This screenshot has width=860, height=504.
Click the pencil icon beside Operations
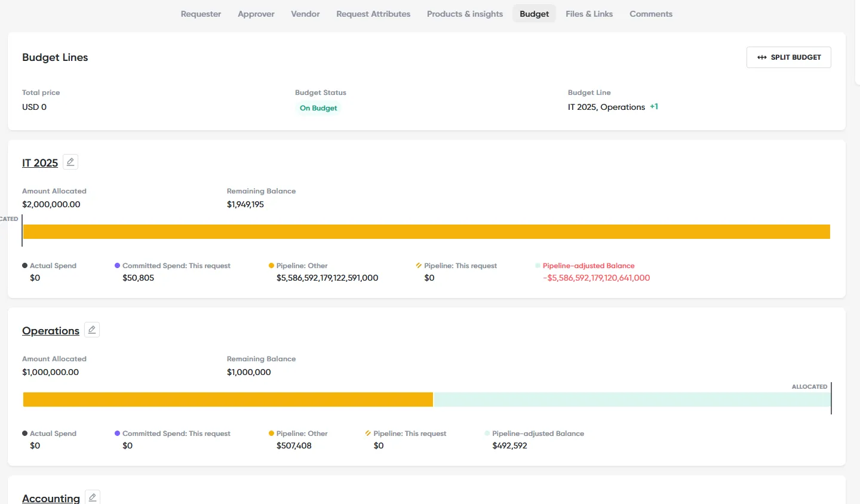point(92,330)
